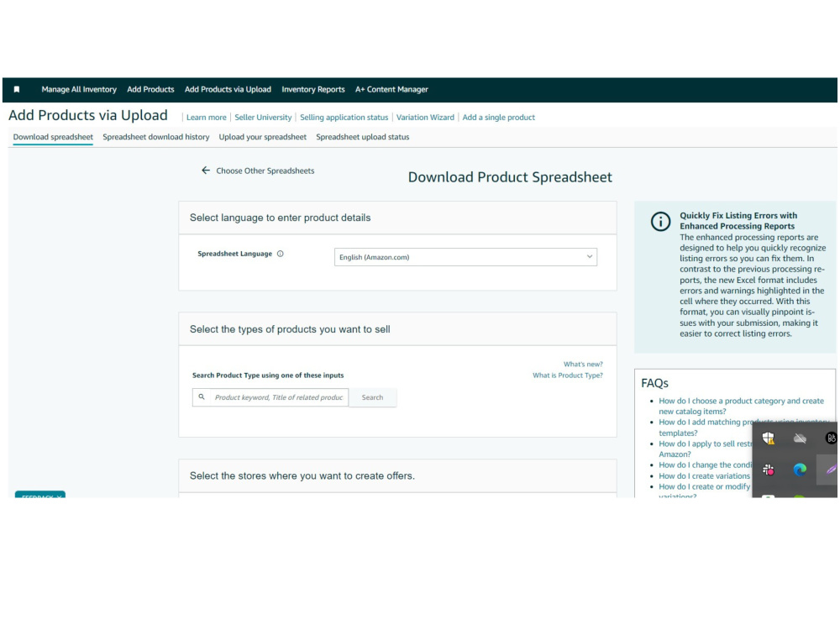Switch to Spreadsheet upload status tab

363,137
